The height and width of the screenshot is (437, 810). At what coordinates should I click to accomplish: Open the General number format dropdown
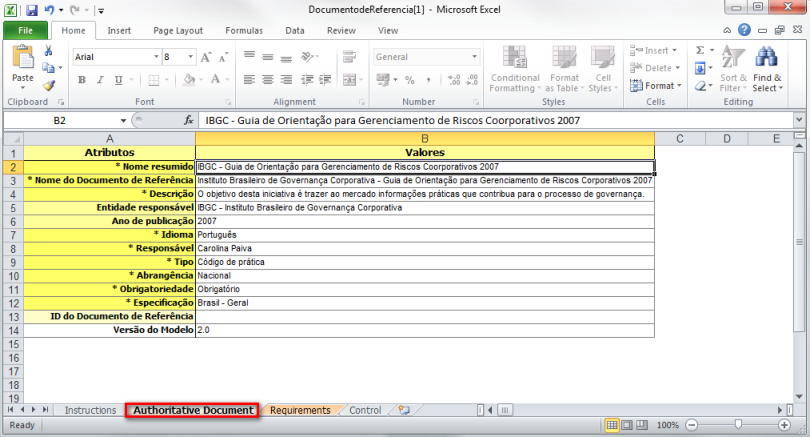pos(474,57)
